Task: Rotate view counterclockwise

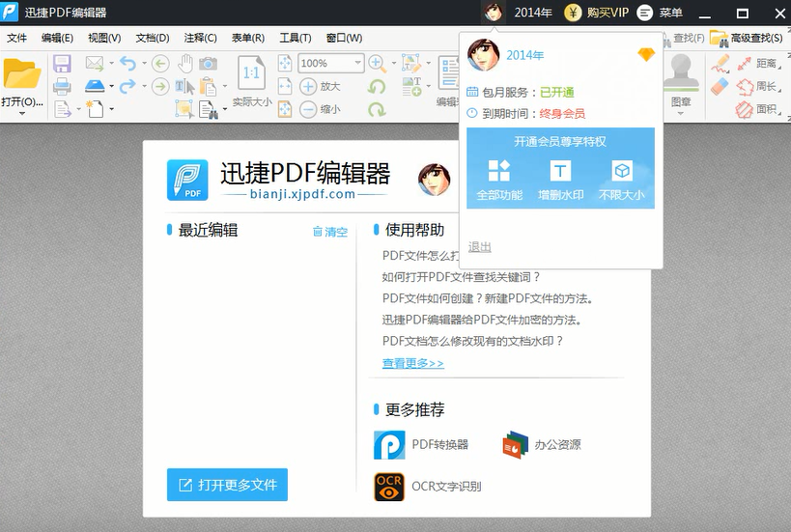Action: tap(377, 87)
